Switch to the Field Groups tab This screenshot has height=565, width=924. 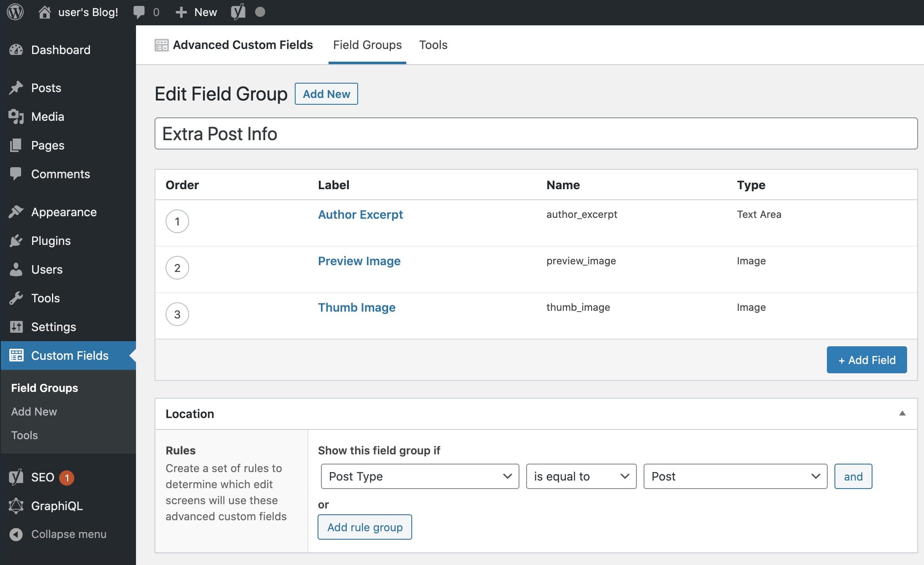pyautogui.click(x=367, y=45)
